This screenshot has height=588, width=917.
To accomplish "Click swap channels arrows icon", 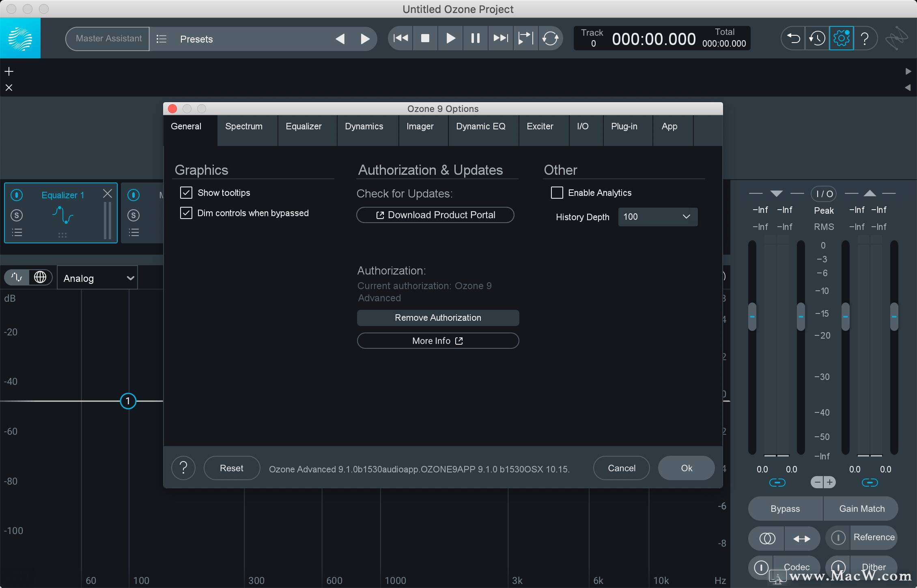I will (802, 539).
